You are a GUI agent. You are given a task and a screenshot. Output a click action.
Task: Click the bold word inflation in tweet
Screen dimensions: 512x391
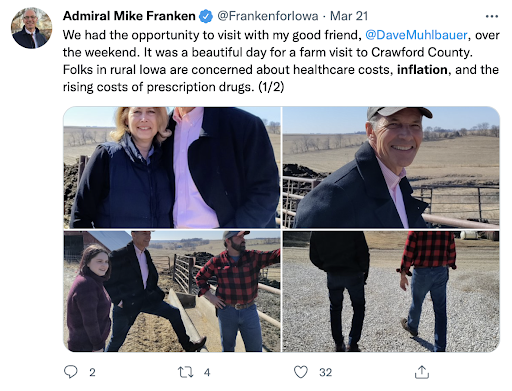click(x=422, y=70)
